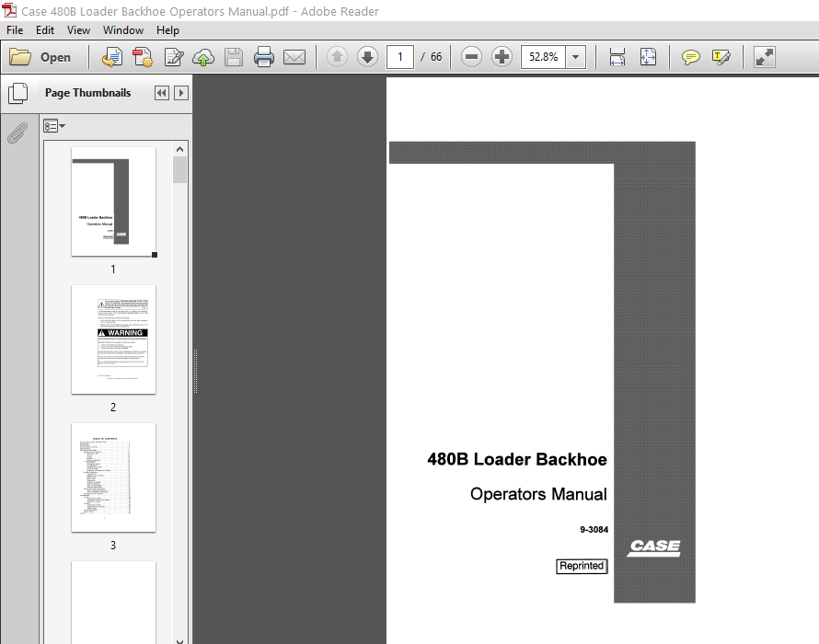Click the Open text button
Image resolution: width=819 pixels, height=644 pixels.
point(55,57)
